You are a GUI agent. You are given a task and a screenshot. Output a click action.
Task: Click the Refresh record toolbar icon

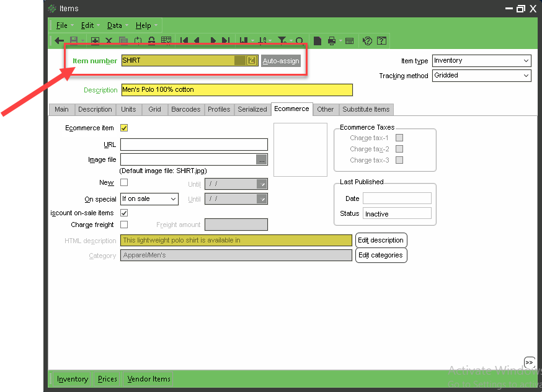coord(138,41)
